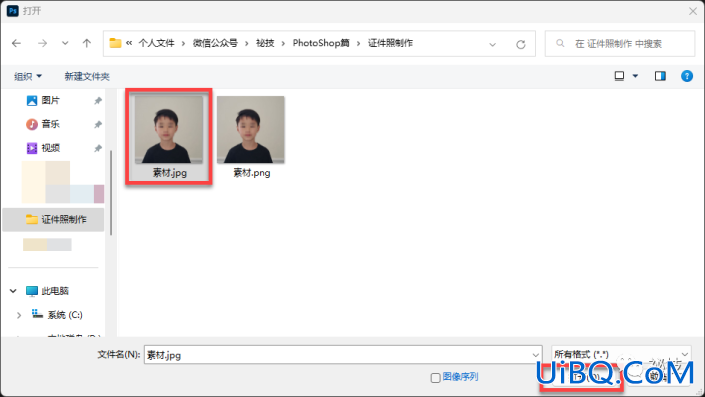The height and width of the screenshot is (397, 705).
Task: Unpin 视频 using its pin icon
Action: pyautogui.click(x=98, y=148)
